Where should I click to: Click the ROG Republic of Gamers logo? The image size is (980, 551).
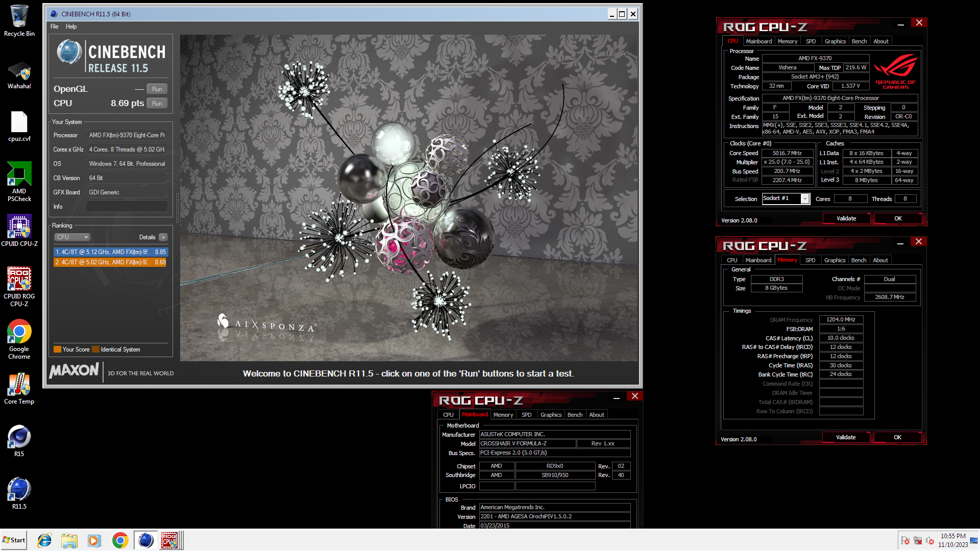coord(896,72)
